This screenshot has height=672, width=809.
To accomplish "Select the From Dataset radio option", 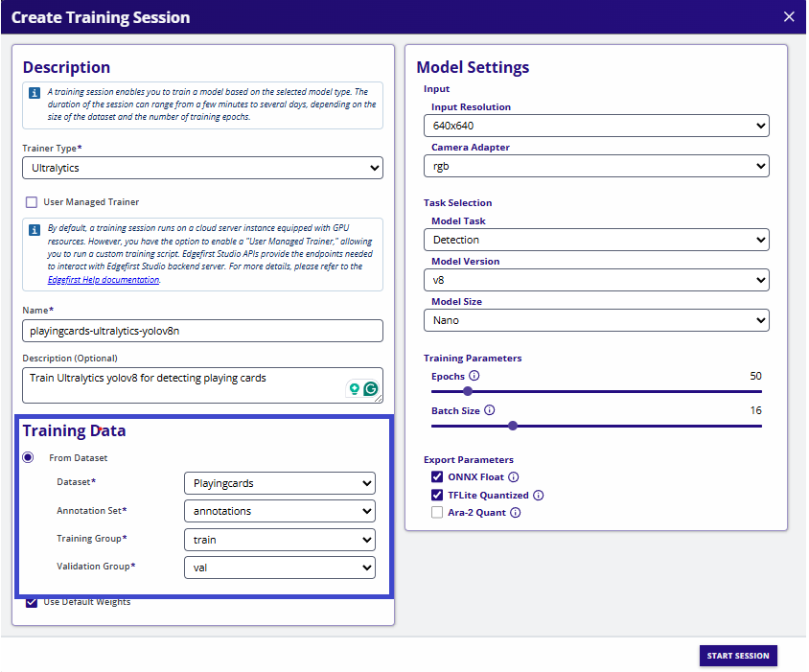I will point(28,457).
